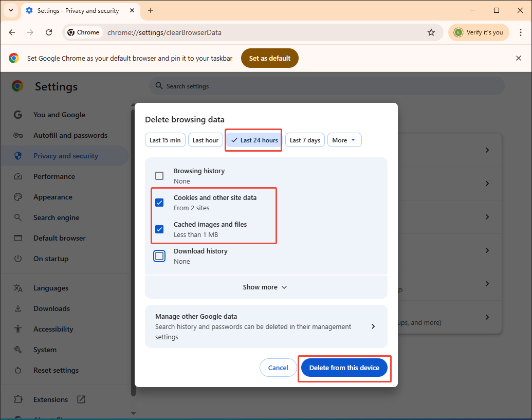Screen dimensions: 532x420
Task: Disable Cached images and files
Action: tap(159, 229)
